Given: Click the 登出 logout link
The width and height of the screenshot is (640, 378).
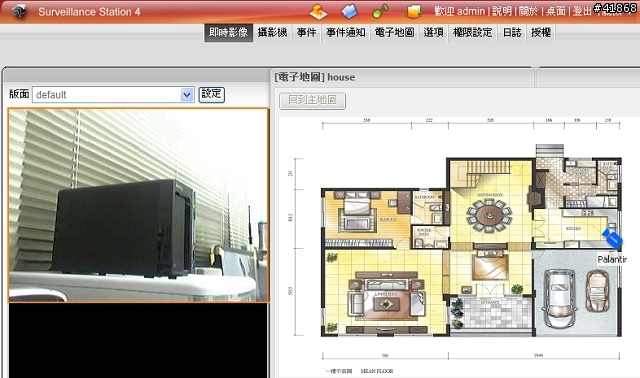Looking at the screenshot, I should [x=582, y=11].
